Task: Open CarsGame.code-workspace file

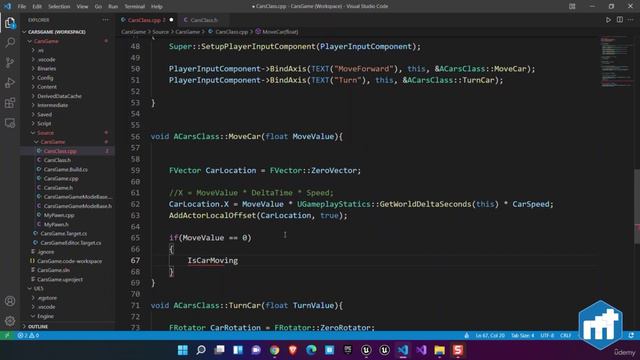Action: click(x=69, y=261)
